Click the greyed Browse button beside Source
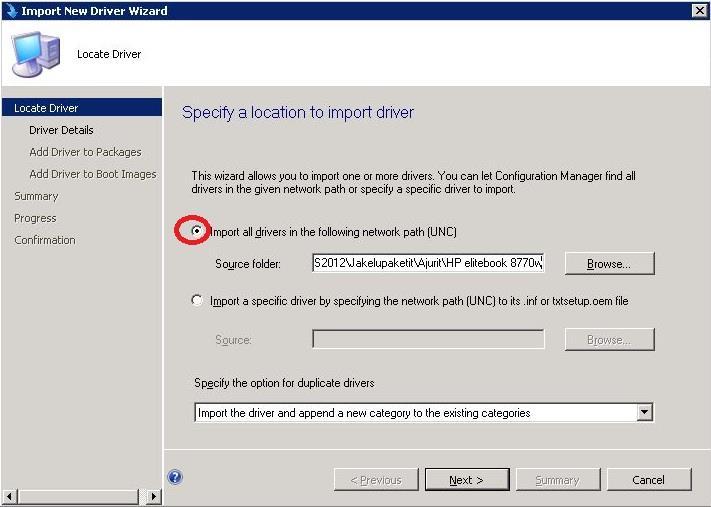 pos(609,340)
